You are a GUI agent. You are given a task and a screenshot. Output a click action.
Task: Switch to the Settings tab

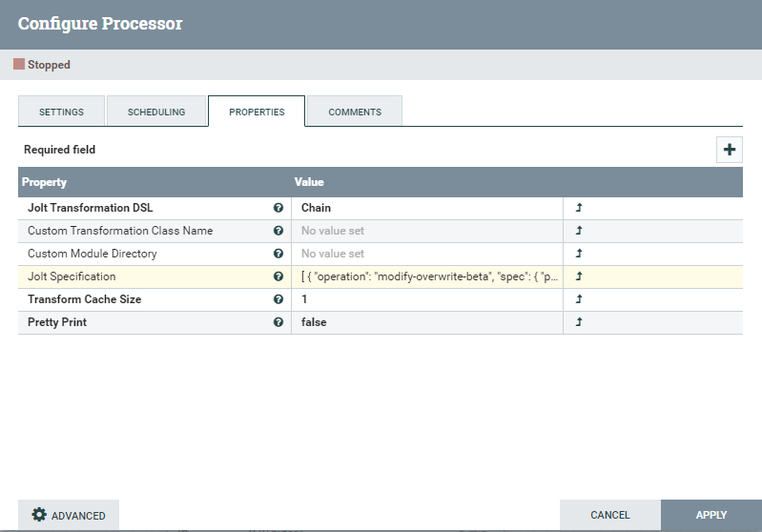61,112
